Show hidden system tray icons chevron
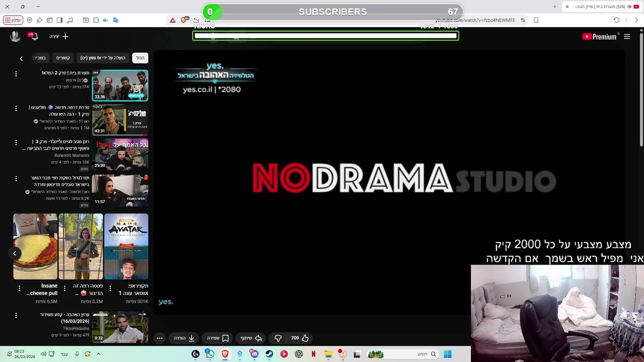The width and height of the screenshot is (644, 362). point(99,354)
